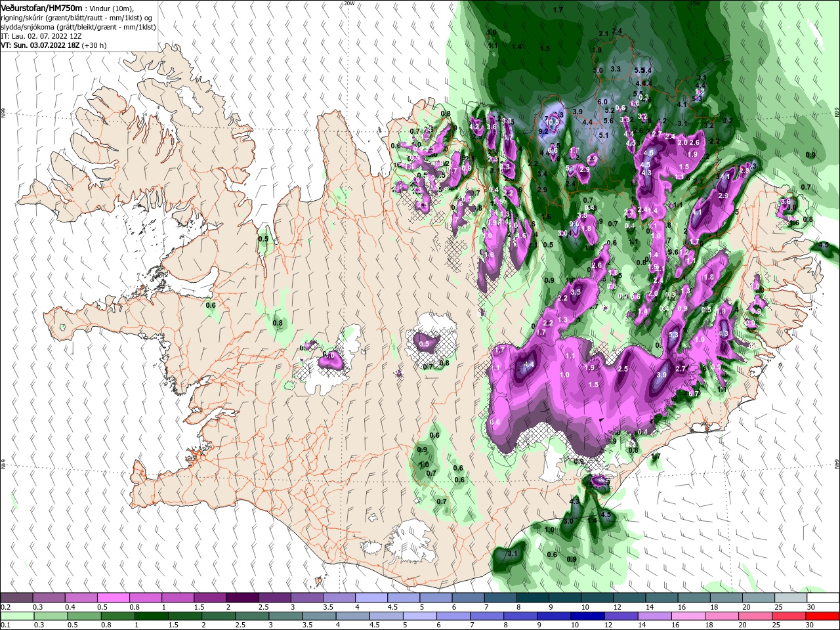Pick the bright pink upper-row swatch at 0.5
This screenshot has width=840, height=630.
coord(113,598)
